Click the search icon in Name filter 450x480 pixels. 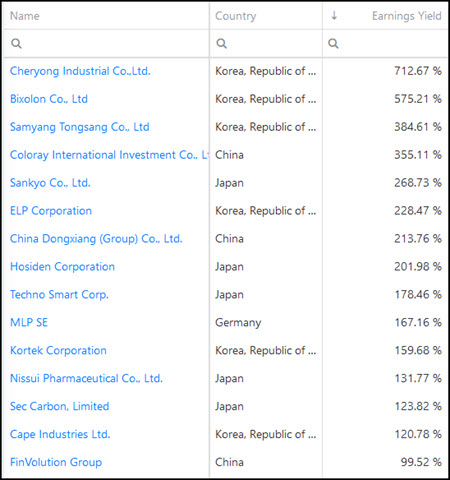pyautogui.click(x=16, y=43)
